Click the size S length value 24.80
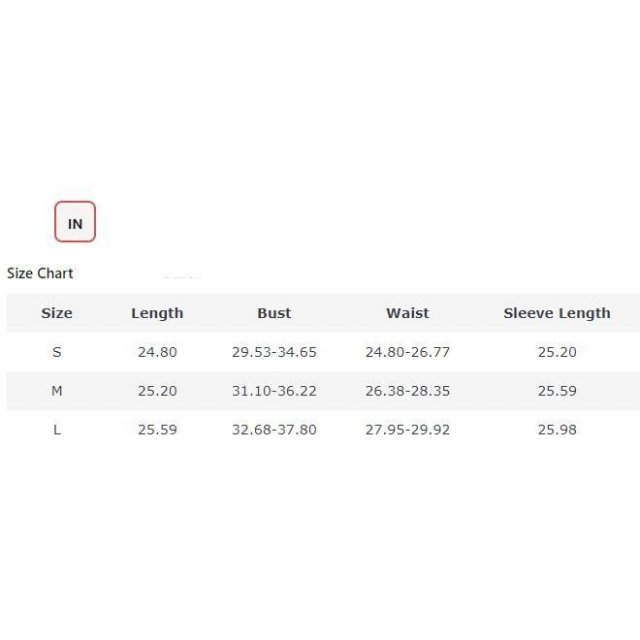The height and width of the screenshot is (640, 640). click(x=157, y=352)
